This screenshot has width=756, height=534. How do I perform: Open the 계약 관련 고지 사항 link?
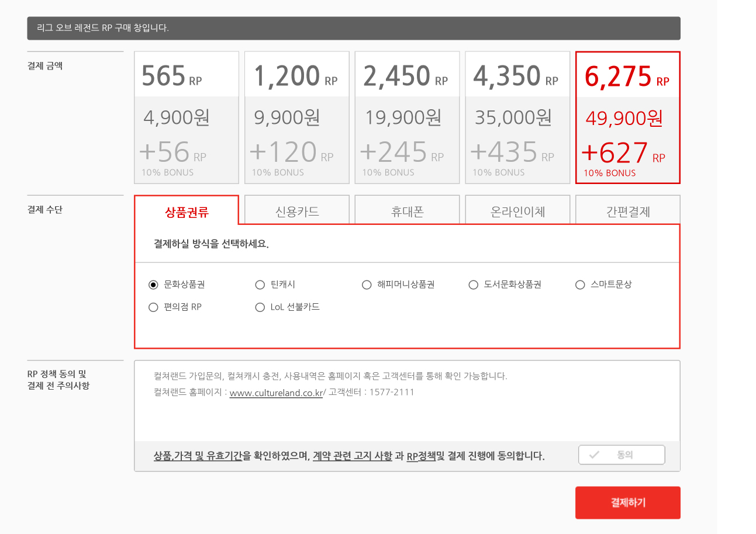click(353, 456)
